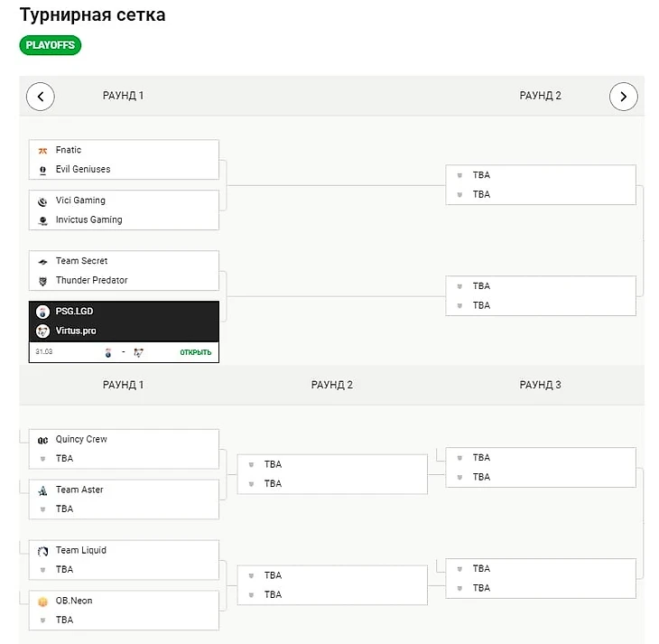The width and height of the screenshot is (659, 644).
Task: Click the OB.Neon logo icon
Action: coord(42,602)
